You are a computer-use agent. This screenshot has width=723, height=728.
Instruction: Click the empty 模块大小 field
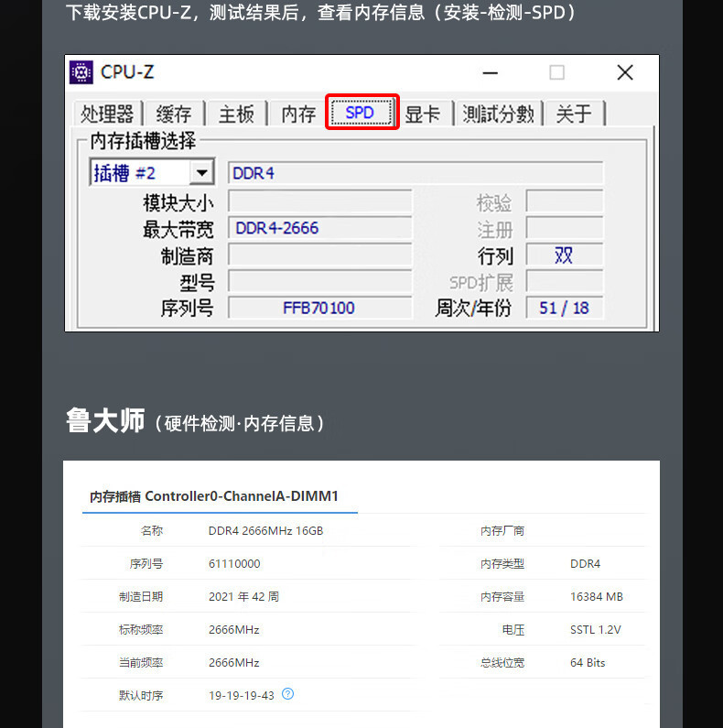pyautogui.click(x=319, y=201)
